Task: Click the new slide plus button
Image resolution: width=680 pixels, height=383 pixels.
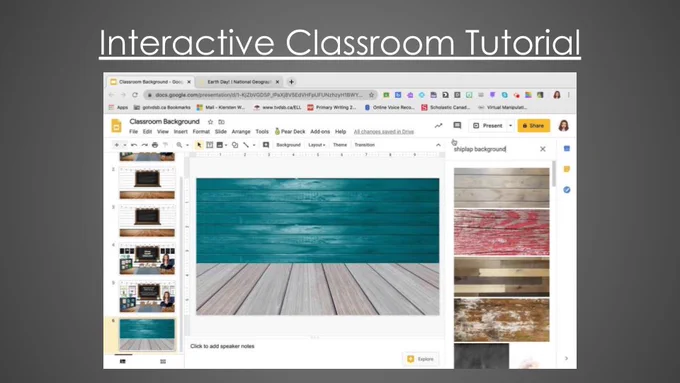Action: [117, 145]
